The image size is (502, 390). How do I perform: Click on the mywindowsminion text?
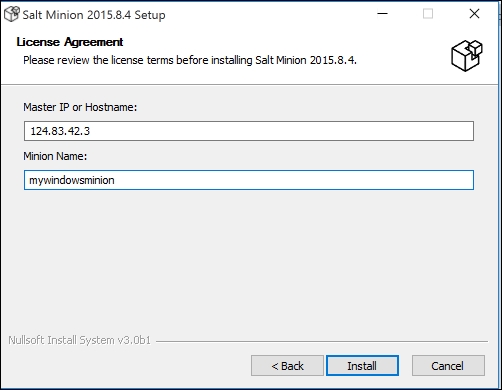click(72, 180)
